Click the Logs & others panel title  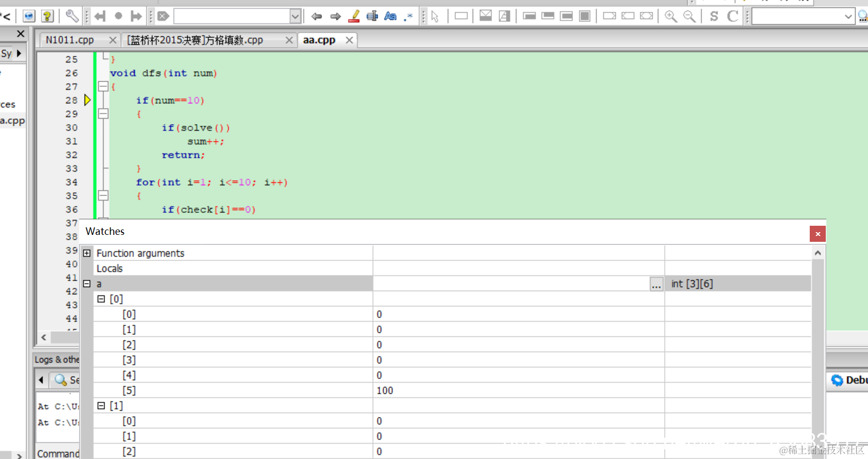click(57, 359)
